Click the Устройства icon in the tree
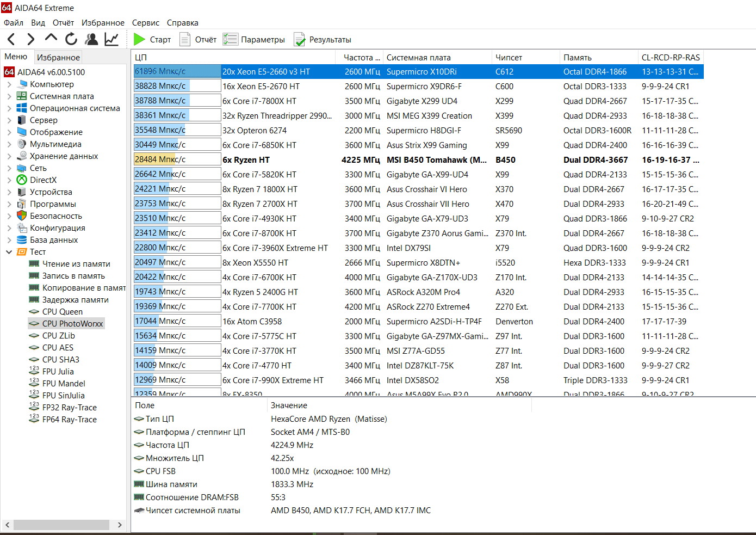 (x=22, y=192)
